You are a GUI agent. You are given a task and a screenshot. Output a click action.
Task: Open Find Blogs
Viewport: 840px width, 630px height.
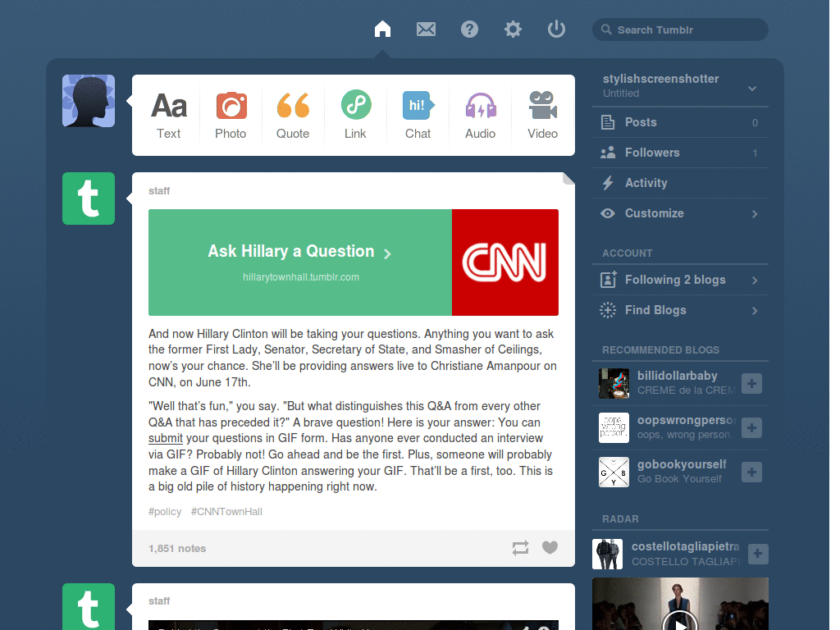point(680,310)
